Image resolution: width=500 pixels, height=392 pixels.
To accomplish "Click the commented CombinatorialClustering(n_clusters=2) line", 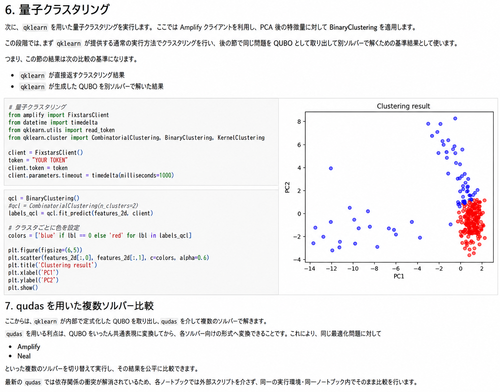I will [73, 206].
